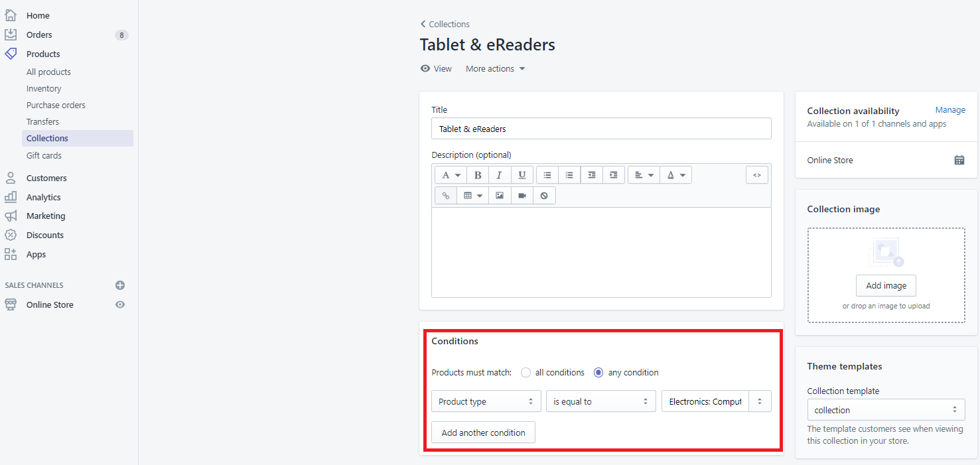
Task: Add a sales channel with plus icon
Action: tap(120, 285)
